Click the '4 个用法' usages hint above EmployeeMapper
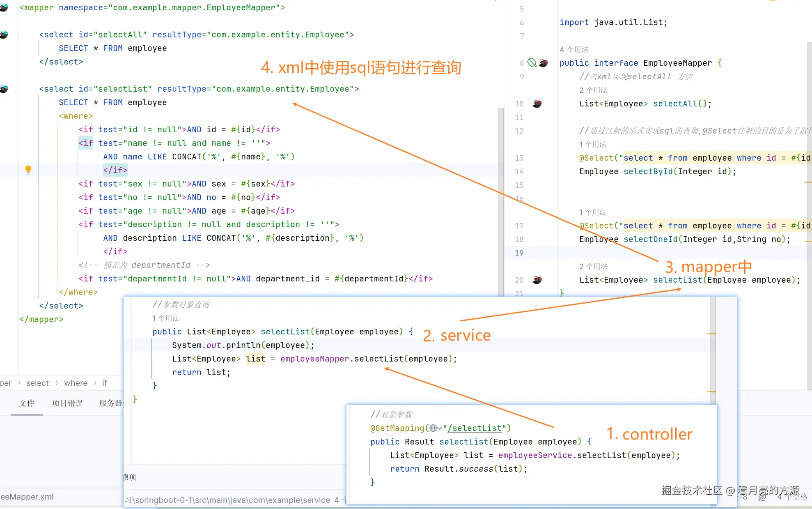Image resolution: width=812 pixels, height=509 pixels. pos(574,49)
